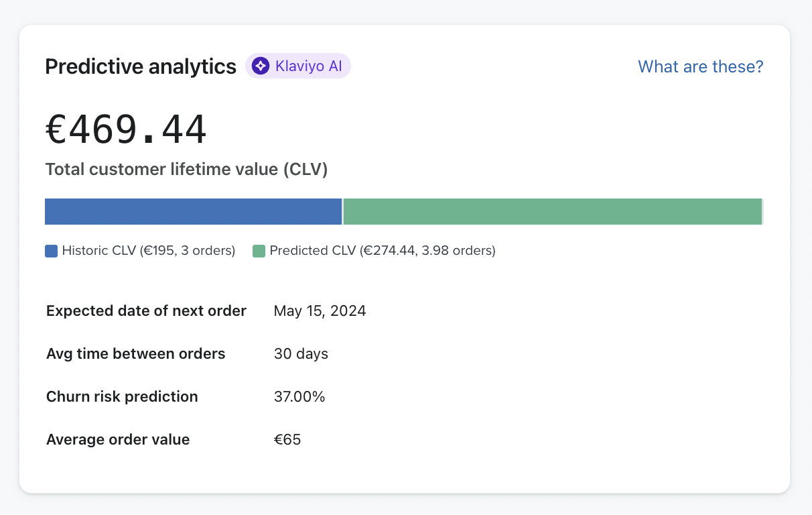Viewport: 812px width, 515px height.
Task: Open the "What are these?" link
Action: click(x=700, y=66)
